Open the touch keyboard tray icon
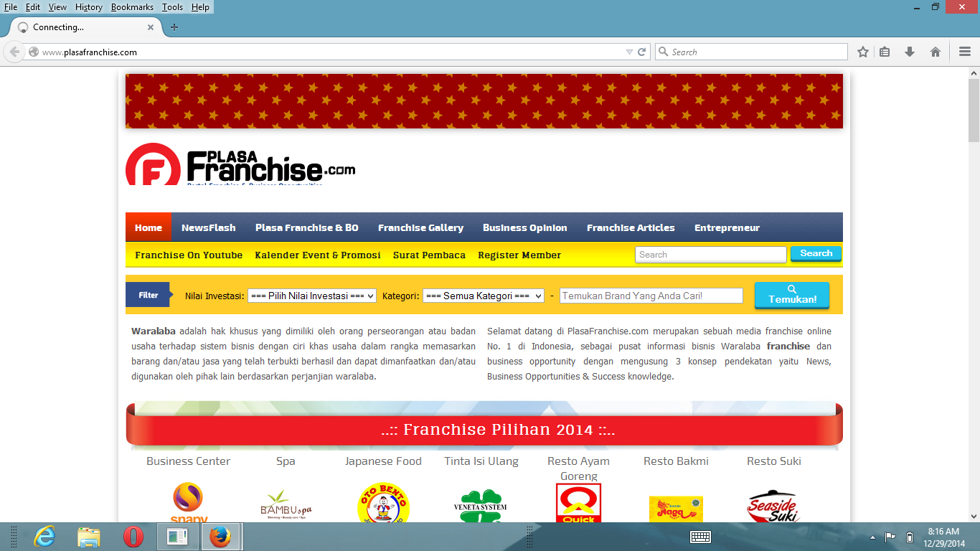This screenshot has height=551, width=980. click(x=700, y=537)
